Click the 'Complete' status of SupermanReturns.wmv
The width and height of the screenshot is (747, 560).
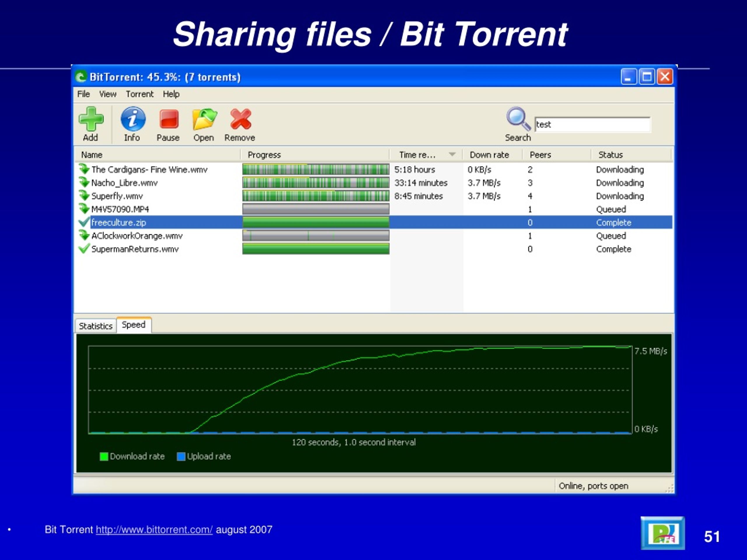pos(614,249)
